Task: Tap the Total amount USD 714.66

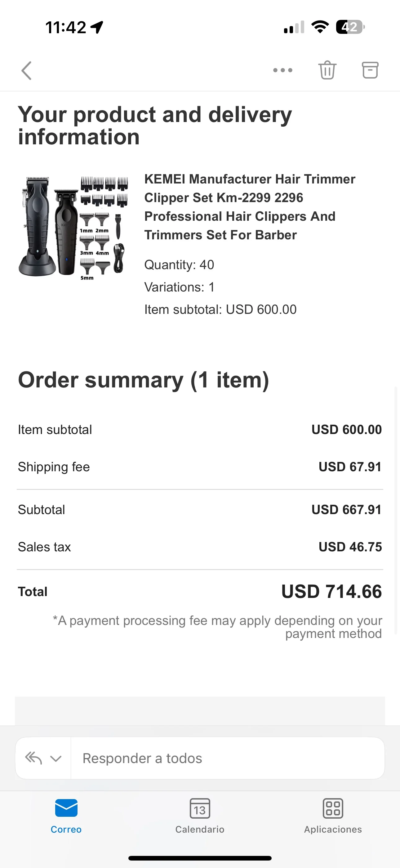Action: coord(331,592)
